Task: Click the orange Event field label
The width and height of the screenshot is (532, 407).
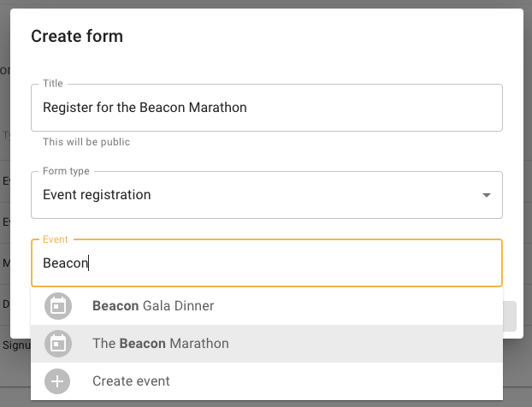Action: pos(56,240)
